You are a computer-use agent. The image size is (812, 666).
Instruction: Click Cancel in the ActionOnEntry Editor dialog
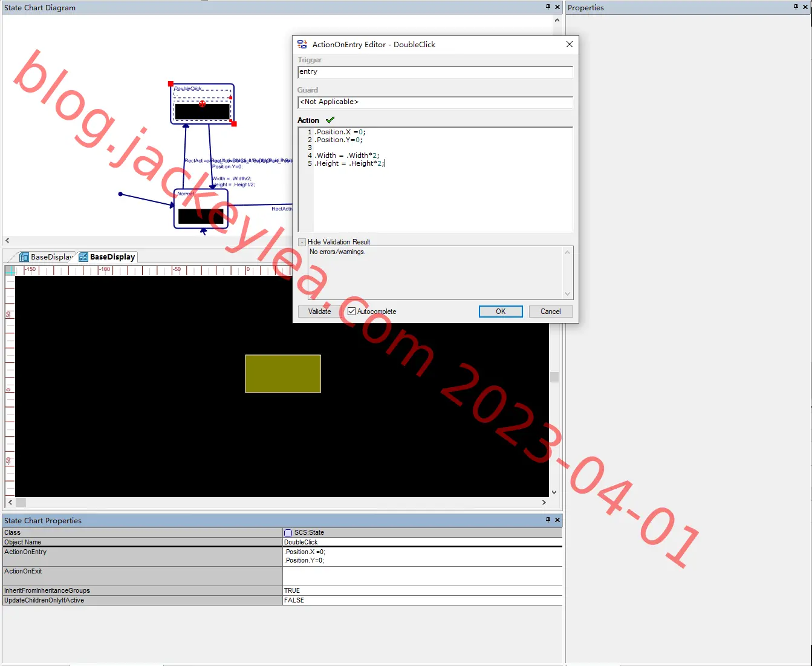tap(550, 312)
